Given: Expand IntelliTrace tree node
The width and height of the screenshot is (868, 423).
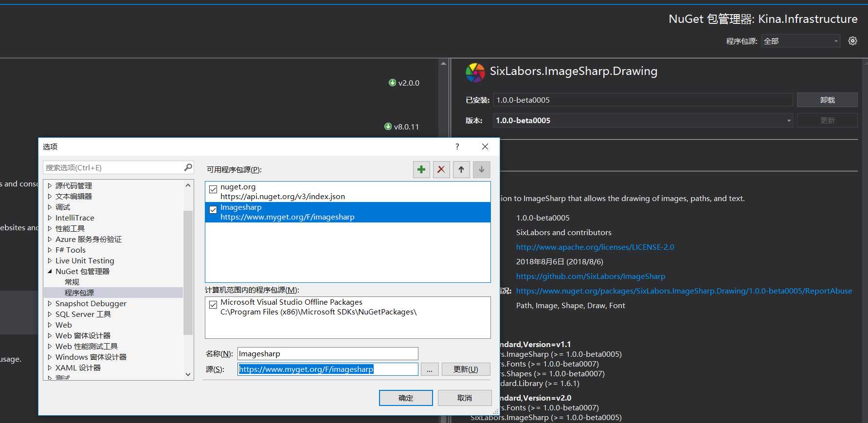Looking at the screenshot, I should 50,218.
